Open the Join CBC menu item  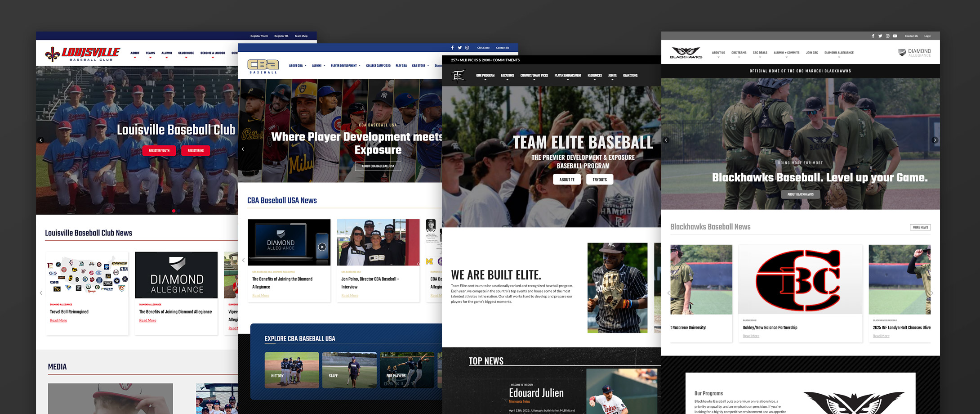[x=811, y=53]
